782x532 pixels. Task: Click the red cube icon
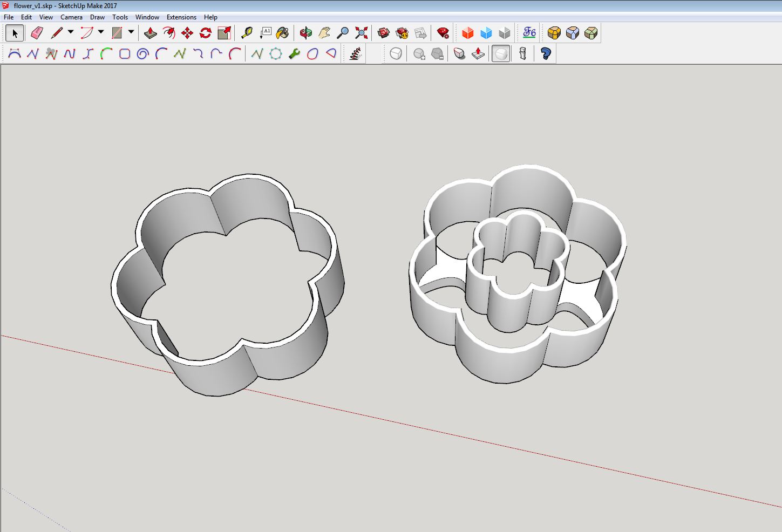[x=468, y=33]
